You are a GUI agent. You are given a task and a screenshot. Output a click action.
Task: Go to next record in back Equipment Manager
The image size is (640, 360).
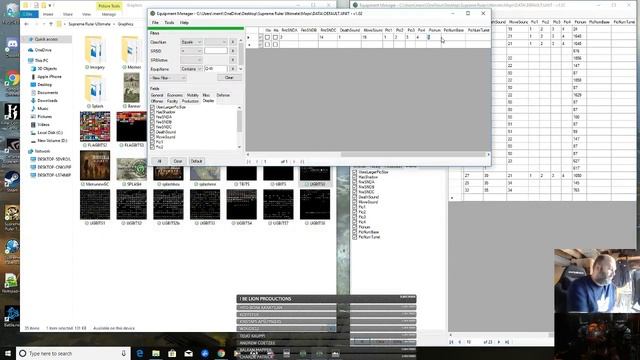pyautogui.click(x=499, y=342)
